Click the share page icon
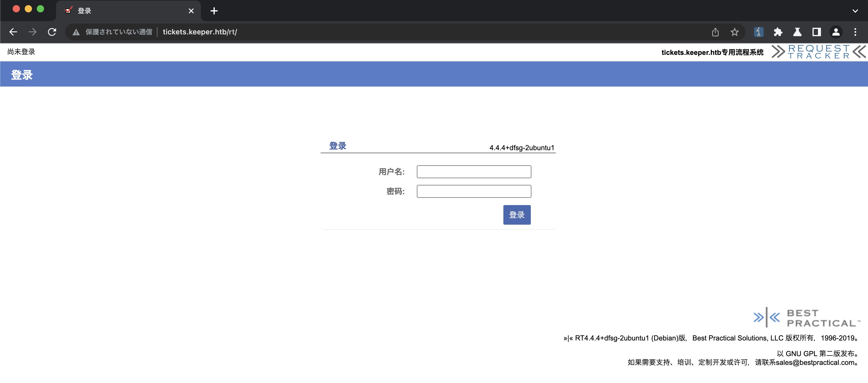Image resolution: width=868 pixels, height=383 pixels. 715,32
